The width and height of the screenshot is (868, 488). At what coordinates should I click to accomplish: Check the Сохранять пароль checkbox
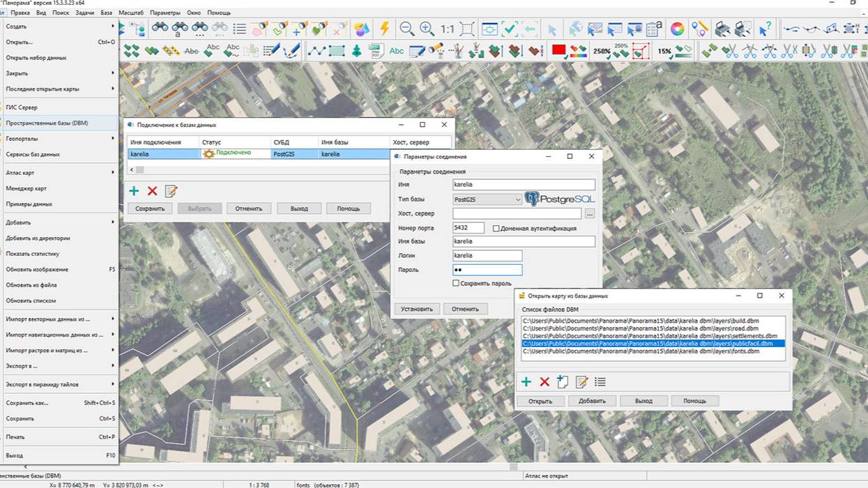(456, 284)
